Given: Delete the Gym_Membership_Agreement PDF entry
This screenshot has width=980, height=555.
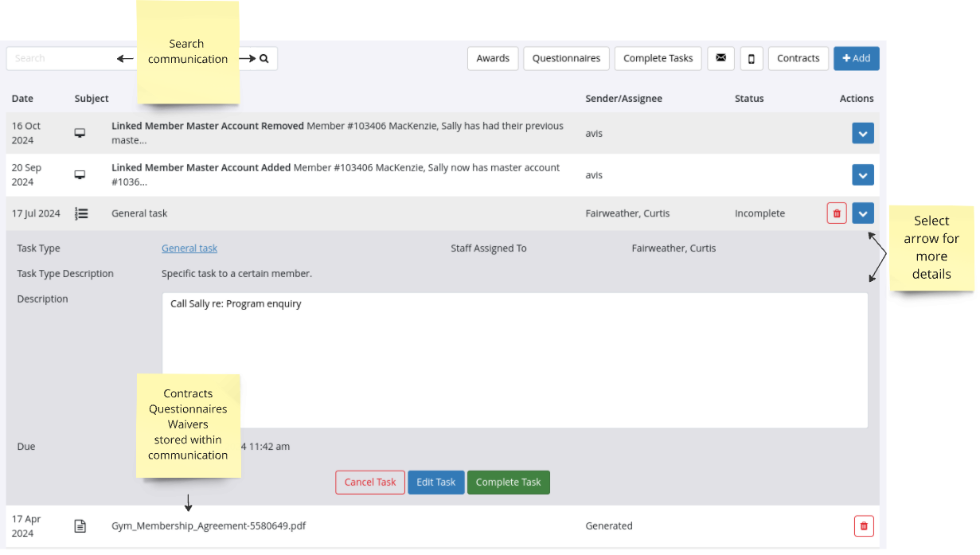Looking at the screenshot, I should tap(863, 526).
